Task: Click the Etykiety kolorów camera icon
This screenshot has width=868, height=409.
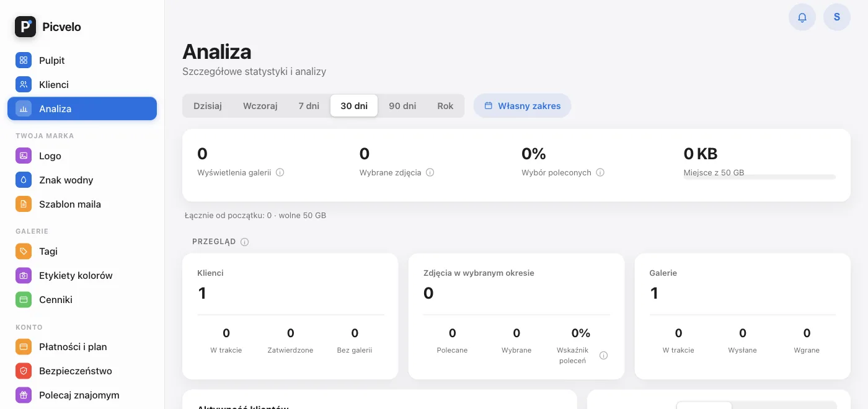Action: point(24,275)
